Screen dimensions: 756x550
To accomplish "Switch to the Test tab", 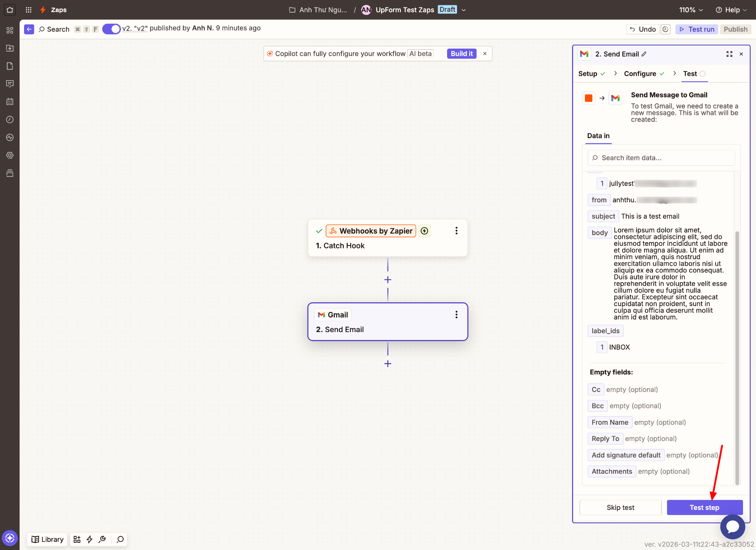I will [x=694, y=74].
